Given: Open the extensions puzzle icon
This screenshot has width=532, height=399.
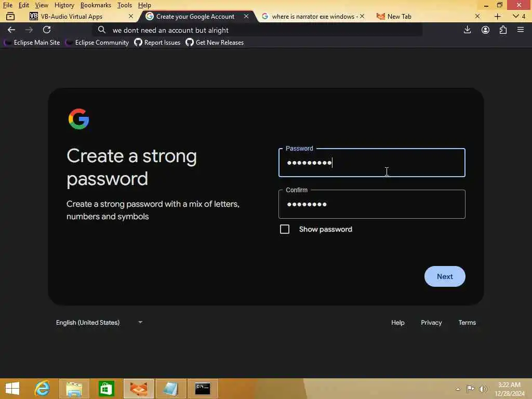Looking at the screenshot, I should point(503,30).
